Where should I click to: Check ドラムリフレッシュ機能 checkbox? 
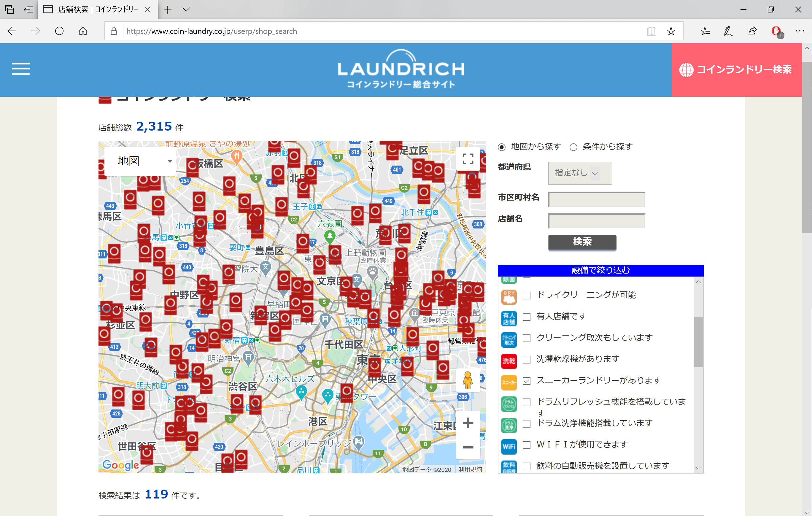click(526, 402)
